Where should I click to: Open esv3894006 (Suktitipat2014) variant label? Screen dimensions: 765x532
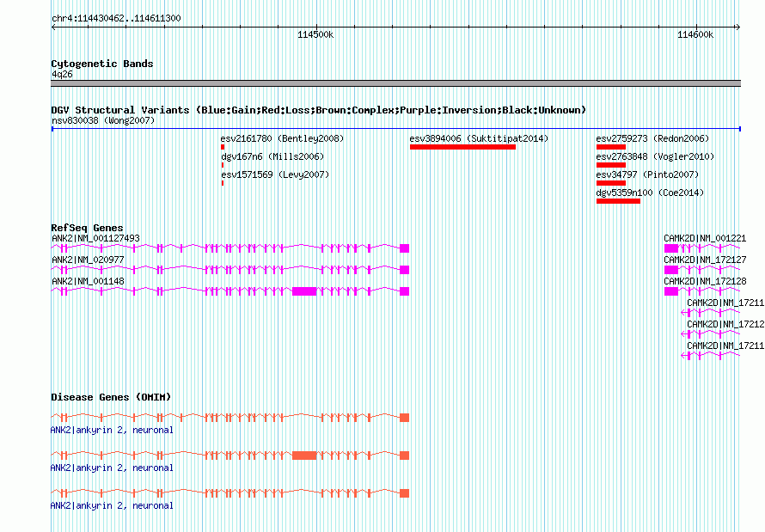click(x=479, y=138)
